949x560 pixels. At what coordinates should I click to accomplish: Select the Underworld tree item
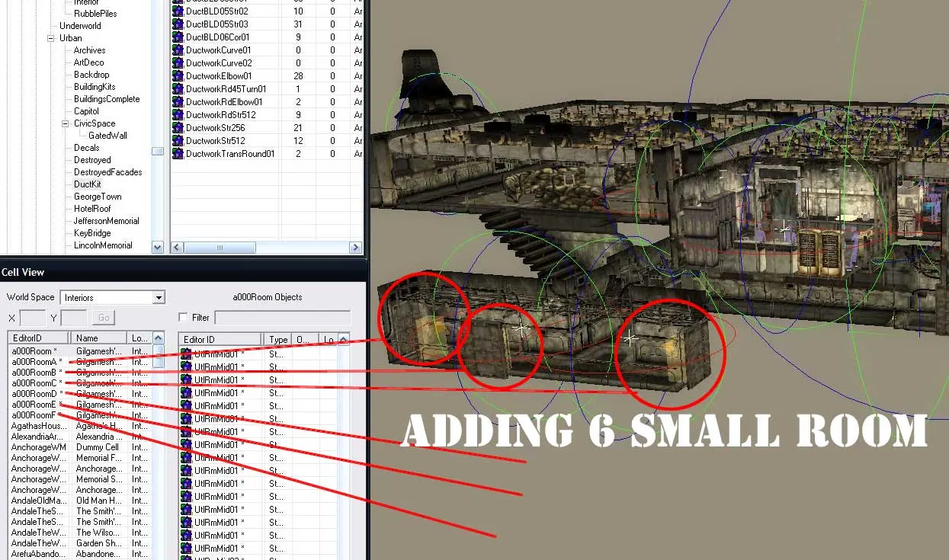click(x=80, y=26)
